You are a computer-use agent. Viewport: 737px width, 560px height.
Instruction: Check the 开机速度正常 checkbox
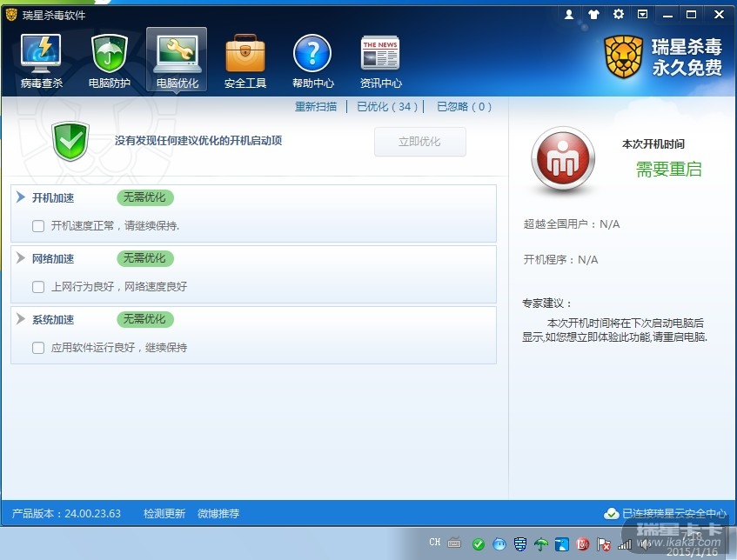click(x=38, y=226)
